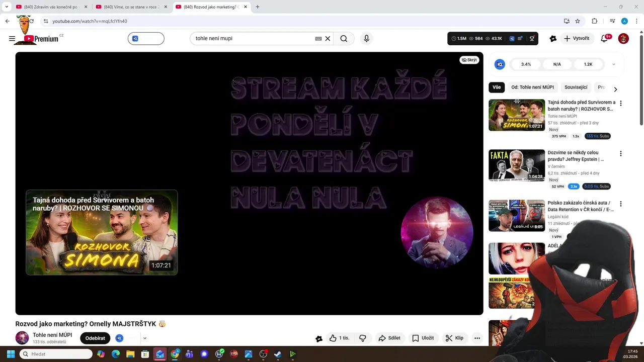Screen dimensions: 644x362
Task: Click the IQ icon next to Odebírat
Action: click(119, 338)
